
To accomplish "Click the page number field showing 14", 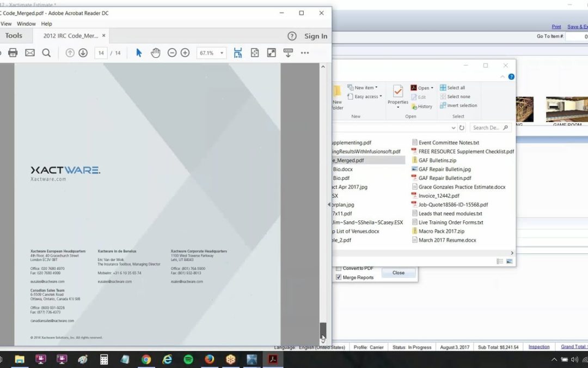I will [x=101, y=53].
